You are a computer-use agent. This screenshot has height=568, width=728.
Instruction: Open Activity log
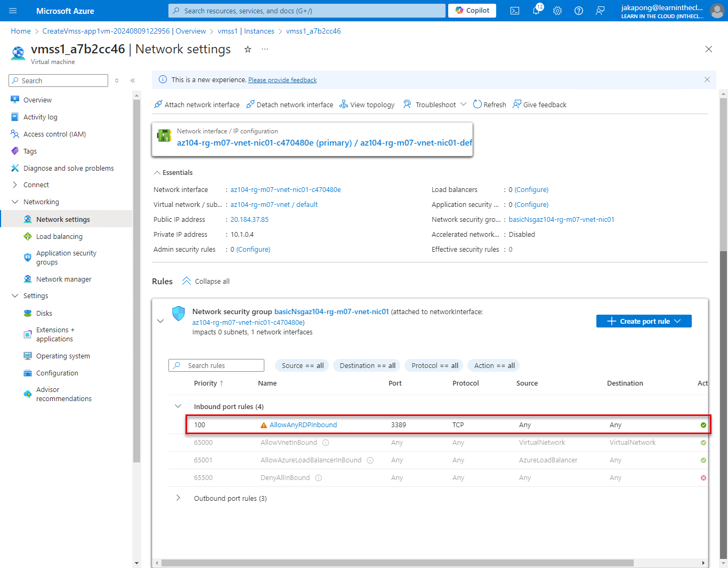tap(40, 117)
